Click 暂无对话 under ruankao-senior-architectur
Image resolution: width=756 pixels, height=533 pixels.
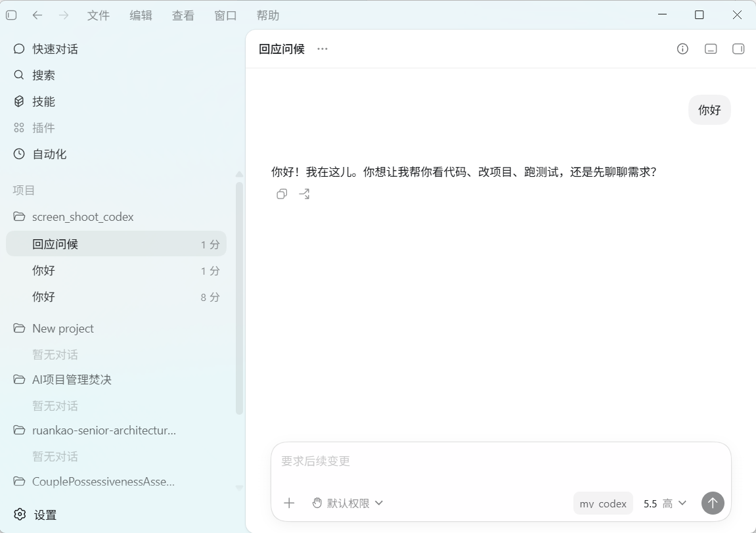coord(55,456)
